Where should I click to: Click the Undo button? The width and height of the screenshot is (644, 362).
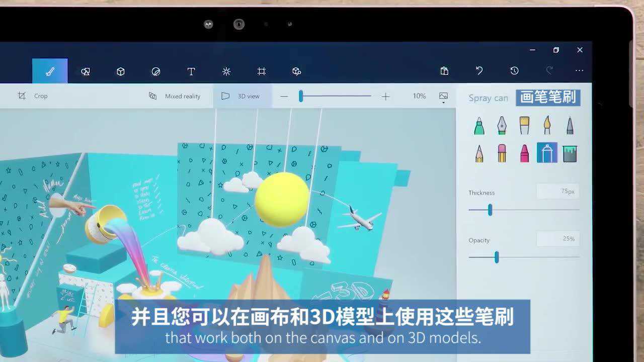tap(478, 71)
